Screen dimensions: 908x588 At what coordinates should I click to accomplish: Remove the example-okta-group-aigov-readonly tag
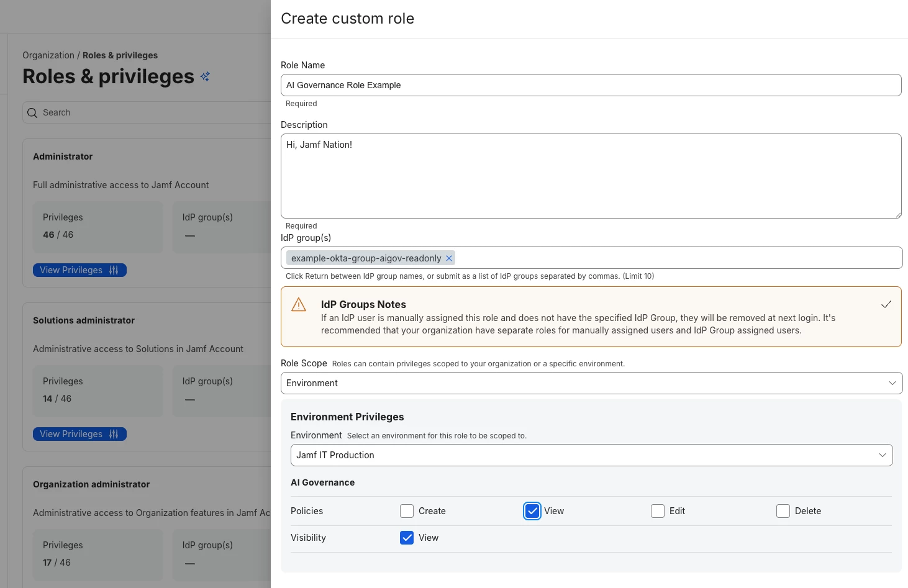tap(449, 258)
